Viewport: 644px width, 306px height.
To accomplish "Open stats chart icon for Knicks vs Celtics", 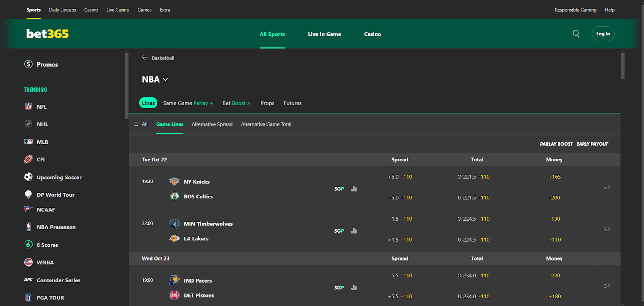I will click(x=354, y=189).
